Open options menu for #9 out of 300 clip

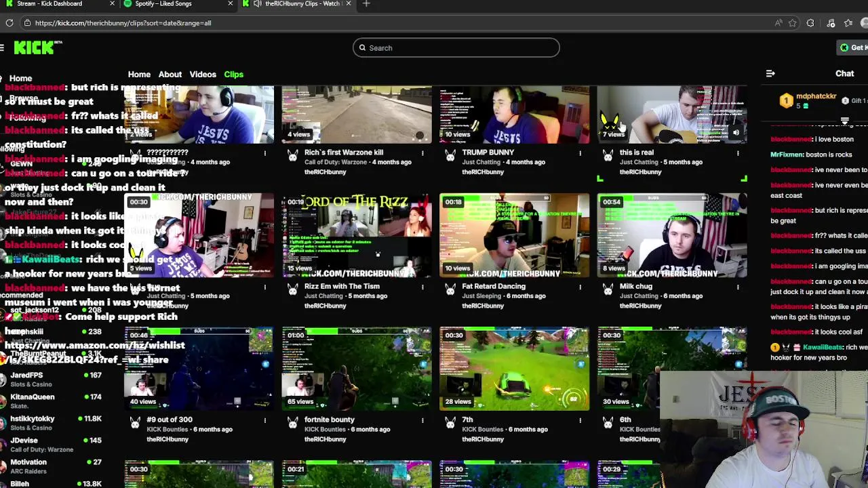coord(264,420)
